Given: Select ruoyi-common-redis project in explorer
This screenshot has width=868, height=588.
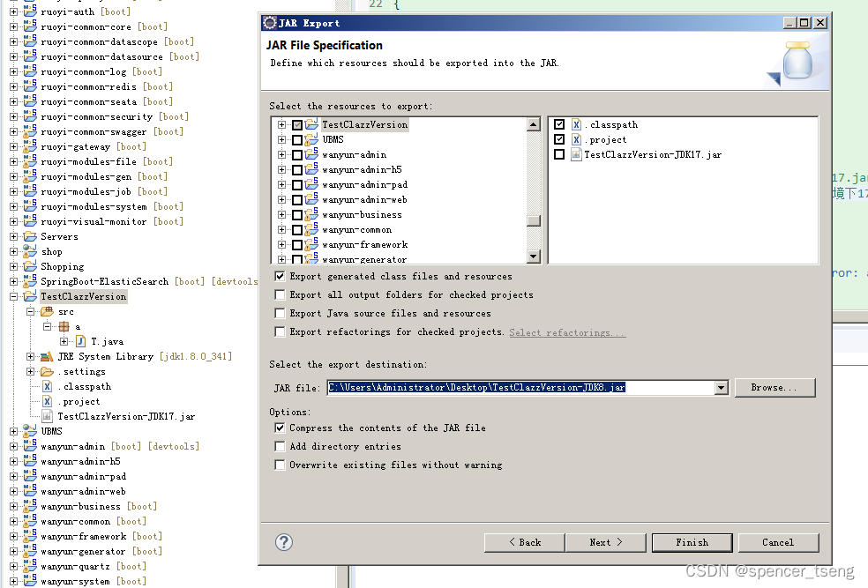Looking at the screenshot, I should click(x=88, y=86).
